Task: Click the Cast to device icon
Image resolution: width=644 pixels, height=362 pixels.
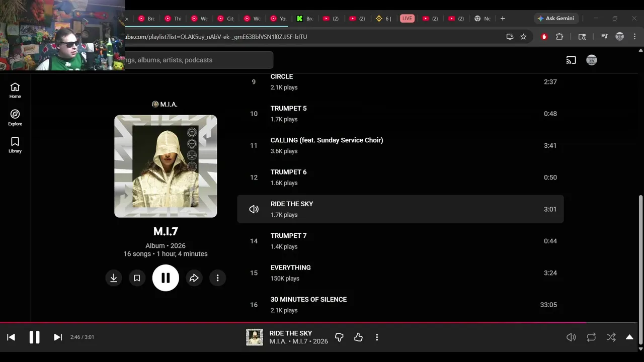Action: [x=571, y=60]
